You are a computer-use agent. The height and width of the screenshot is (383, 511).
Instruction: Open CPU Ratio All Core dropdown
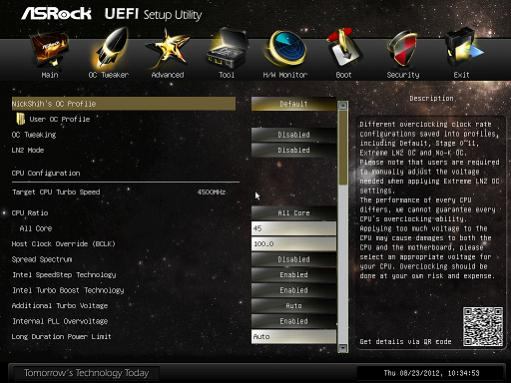click(x=294, y=213)
